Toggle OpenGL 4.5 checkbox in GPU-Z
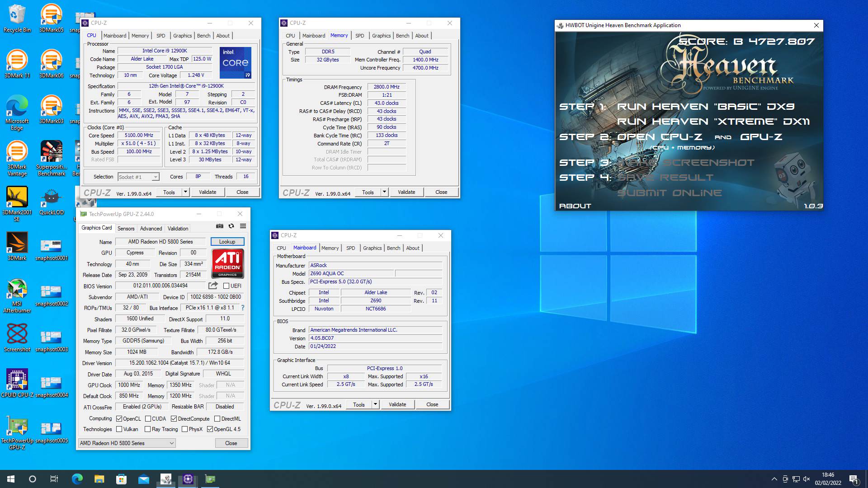This screenshot has width=868, height=488. coord(210,429)
